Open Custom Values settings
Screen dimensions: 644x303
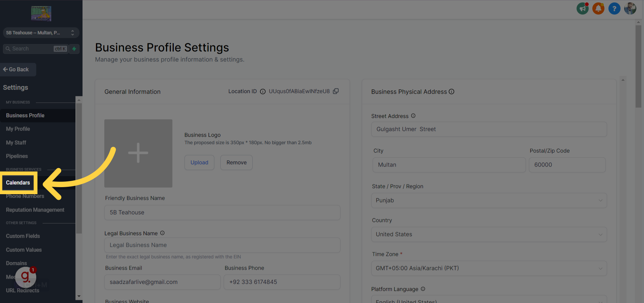24,250
